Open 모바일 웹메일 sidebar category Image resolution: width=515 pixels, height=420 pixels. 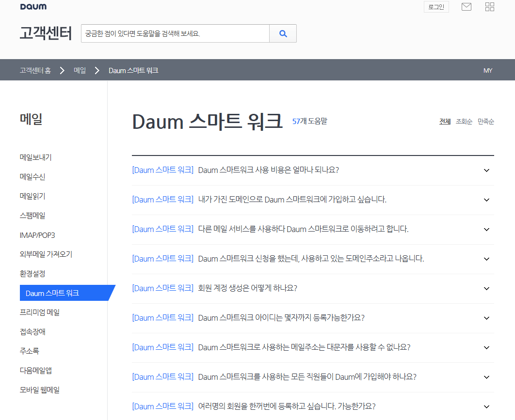pos(40,389)
